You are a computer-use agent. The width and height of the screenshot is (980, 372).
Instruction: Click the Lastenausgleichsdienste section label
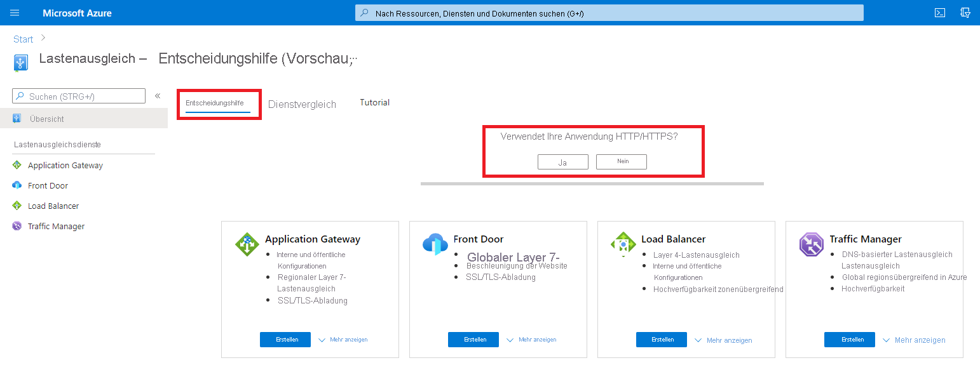point(57,145)
